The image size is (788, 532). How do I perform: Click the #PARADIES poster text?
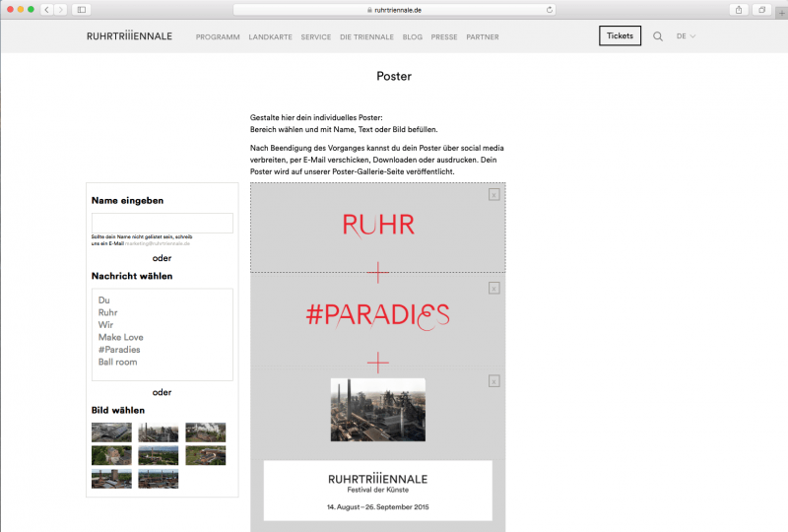[378, 315]
